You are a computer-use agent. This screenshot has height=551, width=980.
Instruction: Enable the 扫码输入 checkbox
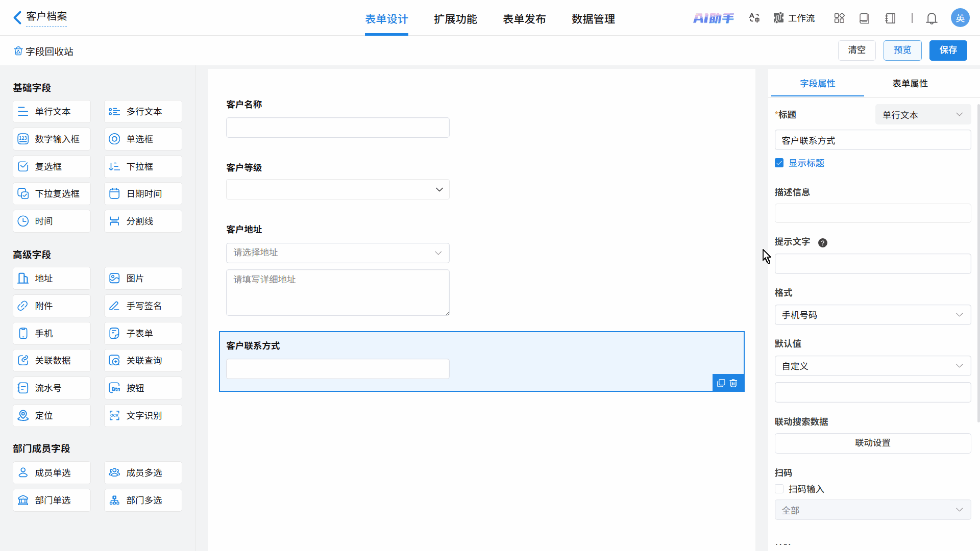click(x=779, y=489)
